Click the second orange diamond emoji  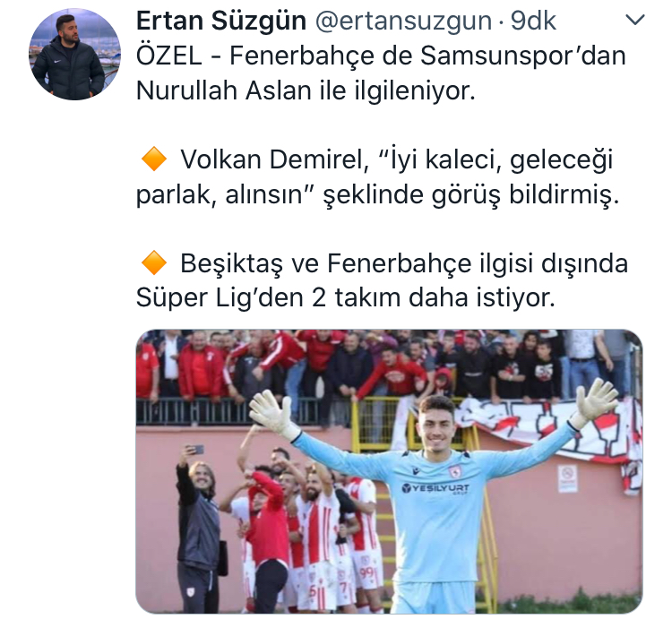click(154, 262)
